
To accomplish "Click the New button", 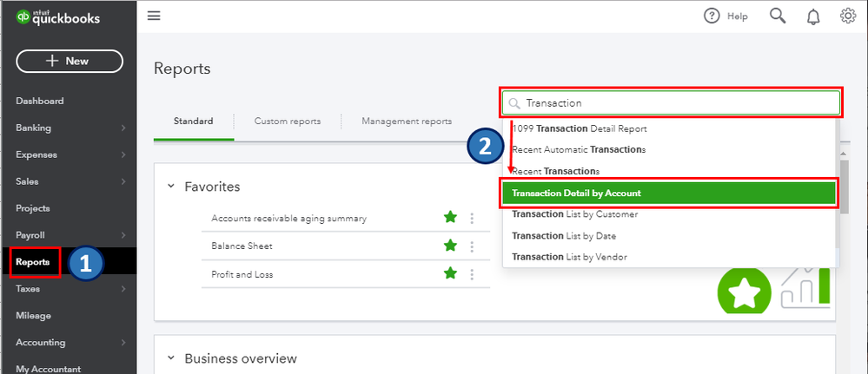I will click(x=70, y=61).
